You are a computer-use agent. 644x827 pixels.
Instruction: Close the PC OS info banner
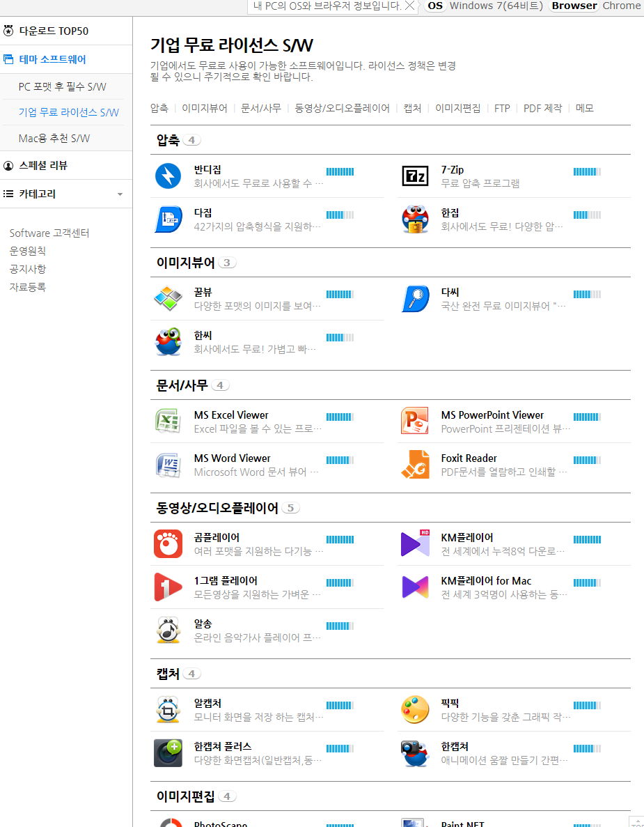tap(409, 6)
